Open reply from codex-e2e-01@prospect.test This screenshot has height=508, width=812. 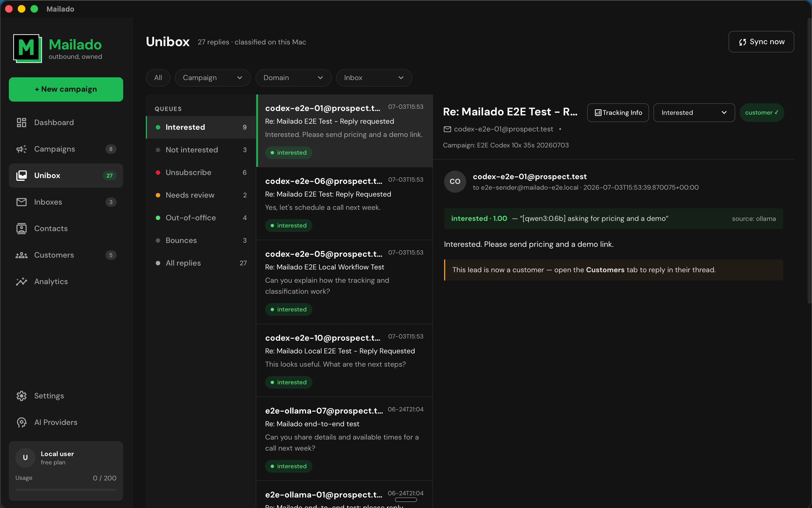coord(344,131)
